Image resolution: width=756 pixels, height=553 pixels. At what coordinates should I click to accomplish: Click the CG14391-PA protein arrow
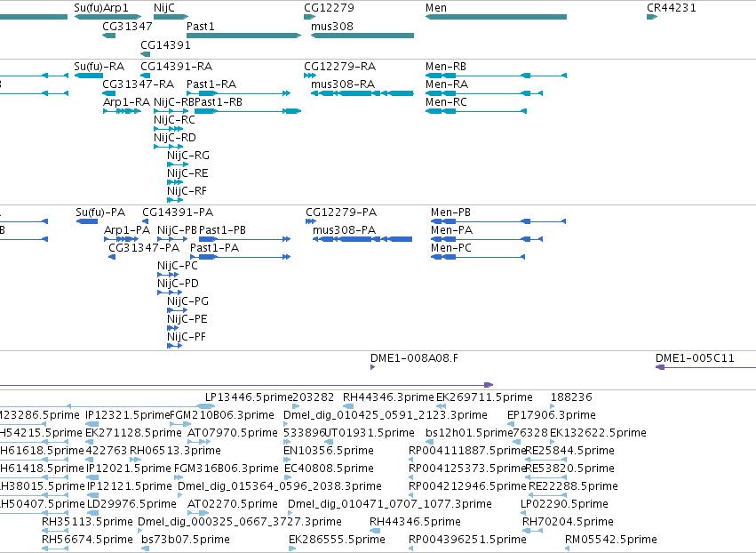(x=145, y=221)
